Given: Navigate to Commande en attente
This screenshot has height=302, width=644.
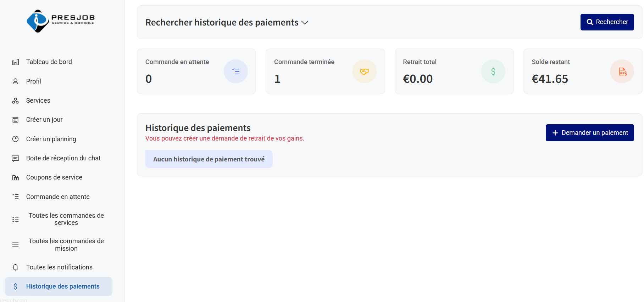Looking at the screenshot, I should 58,196.
